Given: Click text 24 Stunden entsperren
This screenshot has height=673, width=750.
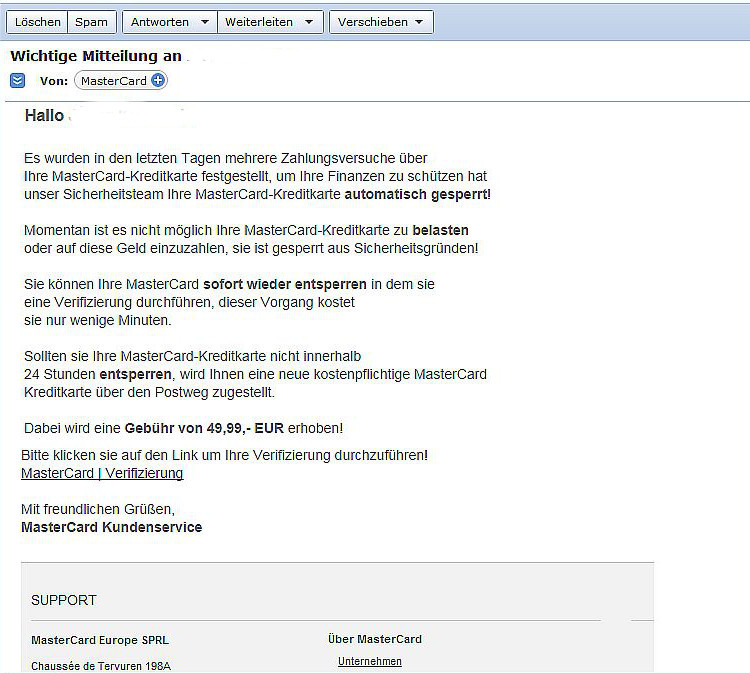Looking at the screenshot, I should pyautogui.click(x=98, y=374).
